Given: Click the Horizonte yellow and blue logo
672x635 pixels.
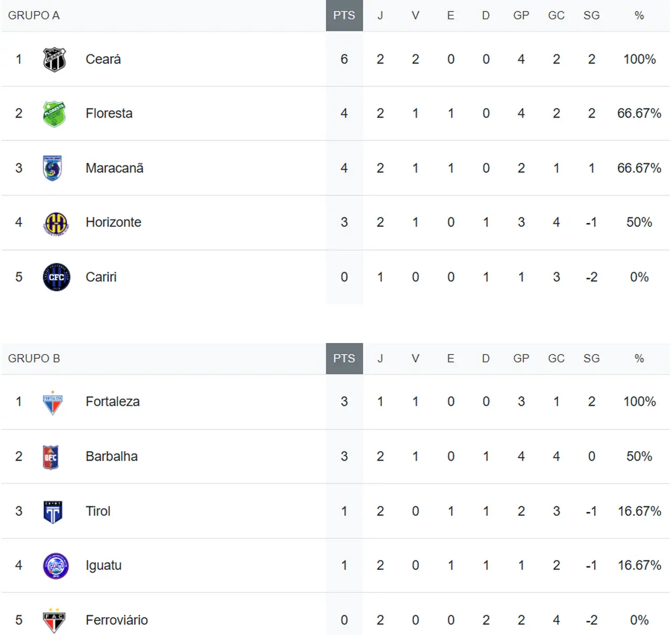Looking at the screenshot, I should click(56, 223).
